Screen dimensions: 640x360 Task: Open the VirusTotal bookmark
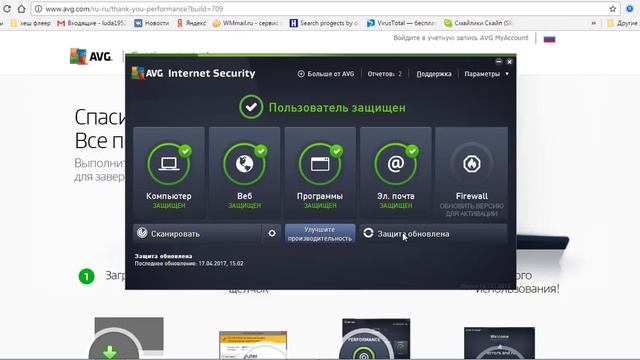coord(401,23)
